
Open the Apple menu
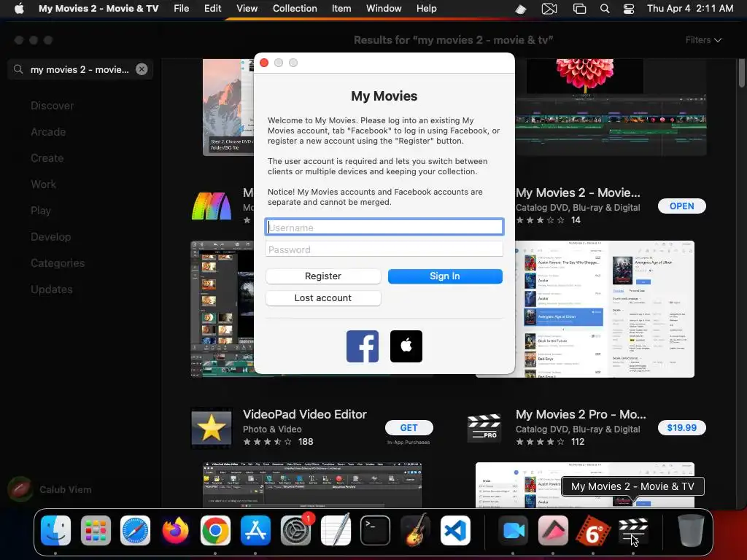click(19, 9)
